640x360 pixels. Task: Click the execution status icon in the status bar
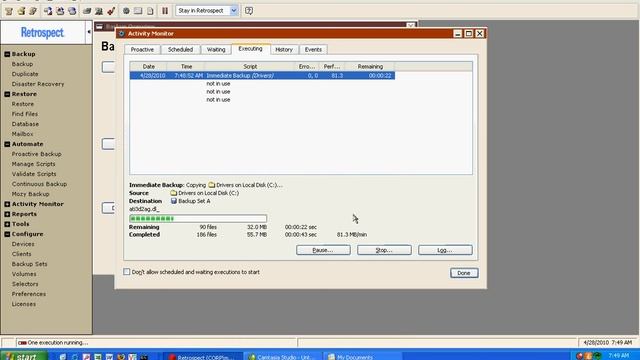(22, 343)
